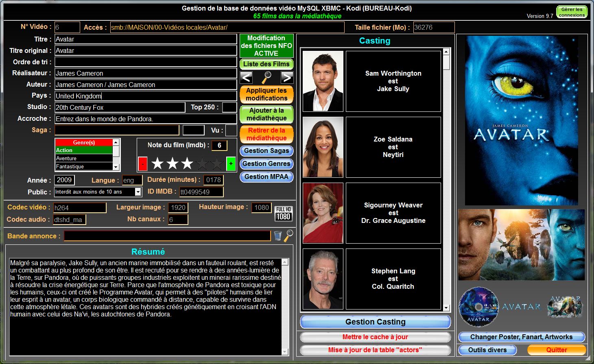The height and width of the screenshot is (364, 594).
Task: Click the Avatar fanart image
Action: 522,245
